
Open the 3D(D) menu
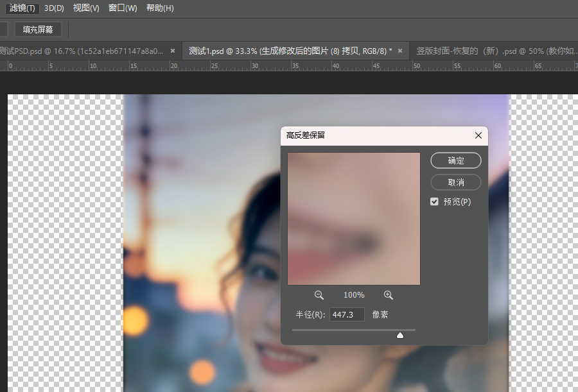pyautogui.click(x=54, y=8)
